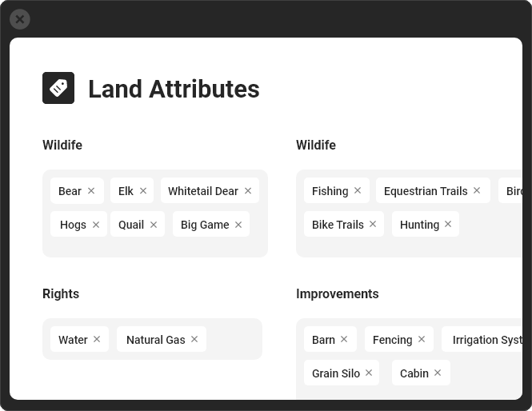The width and height of the screenshot is (532, 411).
Task: Remove the Grain Silo tag
Action: coord(369,373)
